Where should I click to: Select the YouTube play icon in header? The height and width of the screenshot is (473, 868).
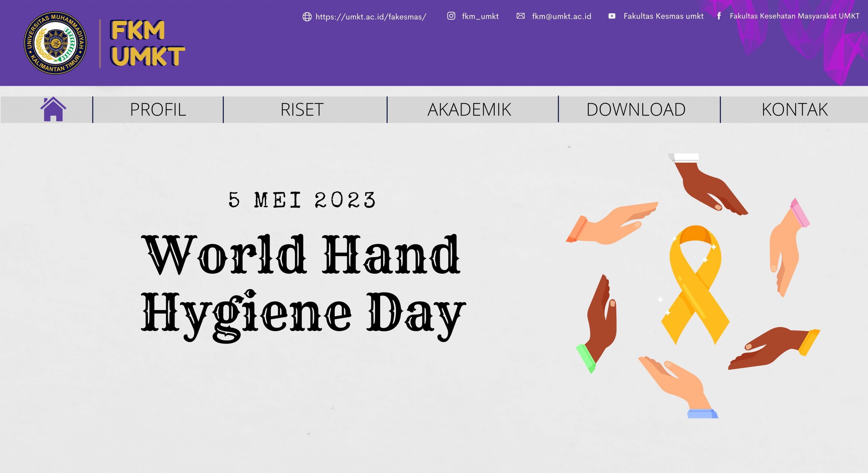(613, 16)
